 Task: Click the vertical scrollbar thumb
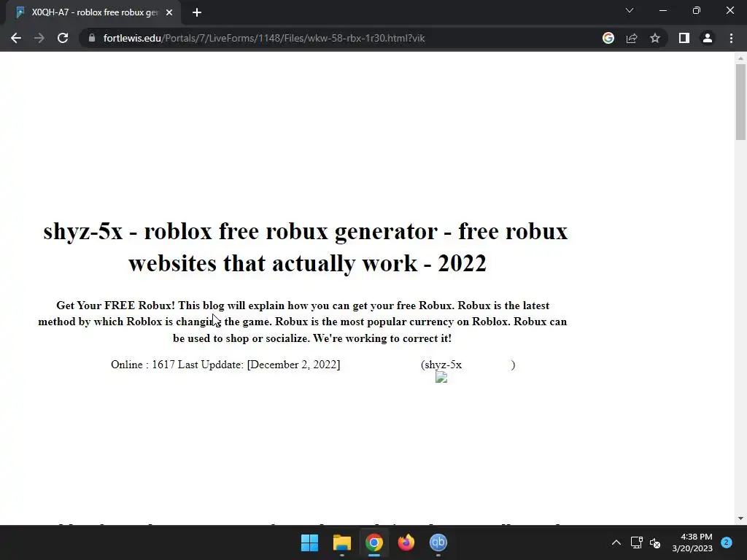click(x=740, y=101)
